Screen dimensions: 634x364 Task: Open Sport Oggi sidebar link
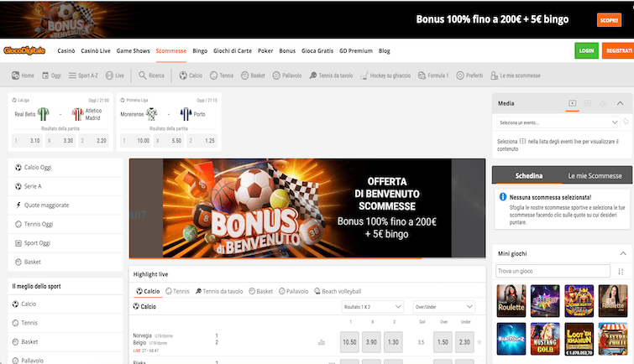tap(65, 243)
